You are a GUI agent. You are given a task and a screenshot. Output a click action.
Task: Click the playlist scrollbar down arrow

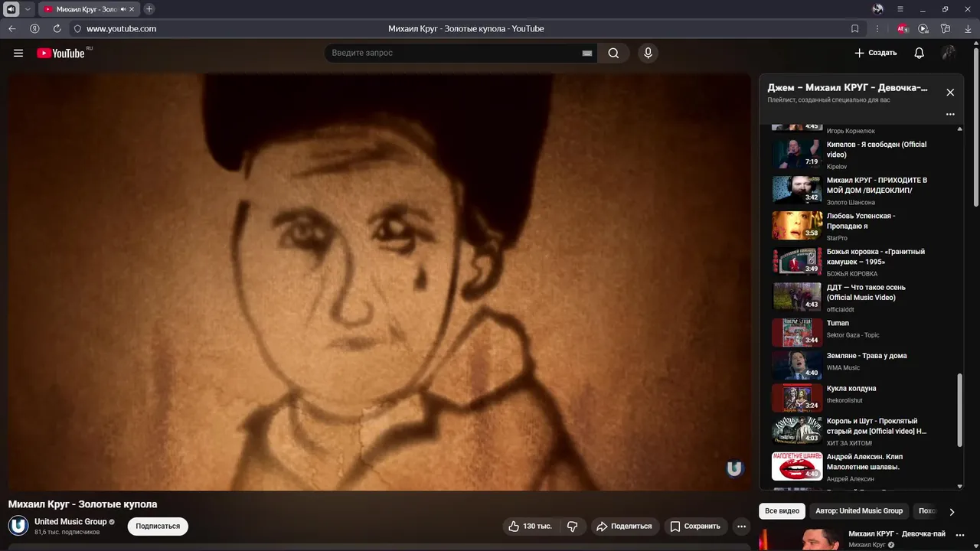click(961, 486)
